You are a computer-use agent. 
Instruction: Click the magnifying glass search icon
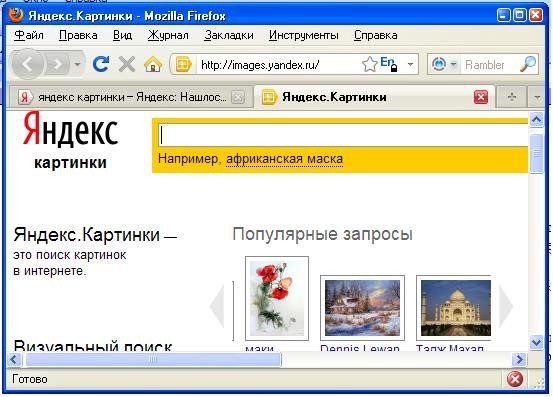tap(528, 64)
